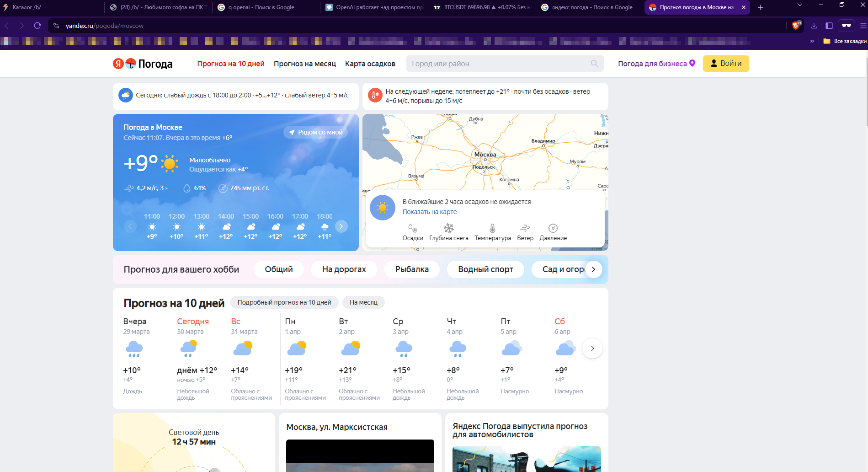This screenshot has height=472, width=868.
Task: Expand hidden bookmarks with double chevron
Action: [x=812, y=41]
